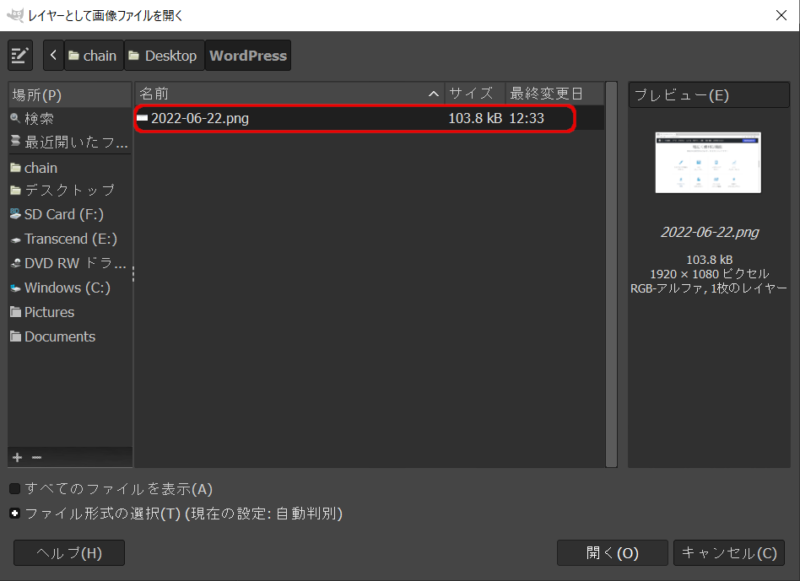Expand ファイル形式の選択 options

(x=15, y=513)
